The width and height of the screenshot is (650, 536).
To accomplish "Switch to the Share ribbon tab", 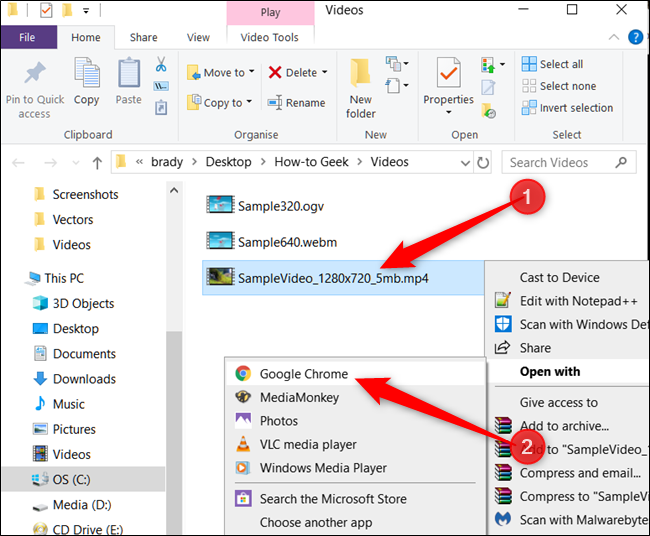I will tap(143, 37).
